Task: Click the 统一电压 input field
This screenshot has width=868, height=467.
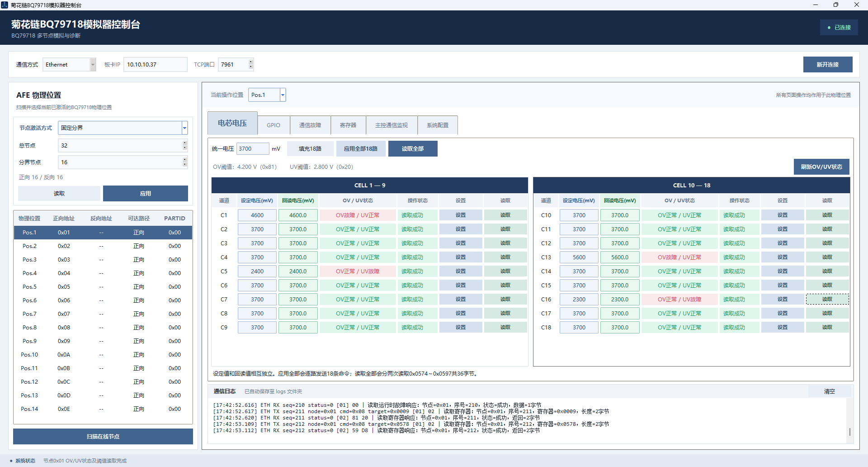Action: pyautogui.click(x=253, y=149)
